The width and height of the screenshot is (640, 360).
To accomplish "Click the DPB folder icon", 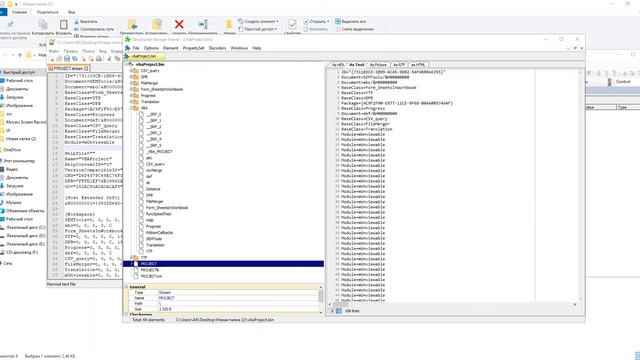I will [x=136, y=77].
